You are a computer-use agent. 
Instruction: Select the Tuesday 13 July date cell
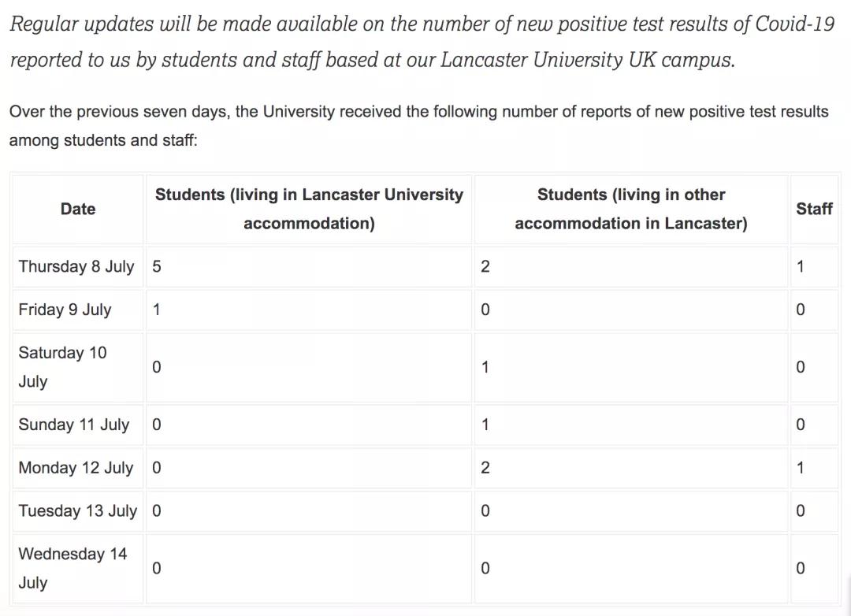[78, 510]
